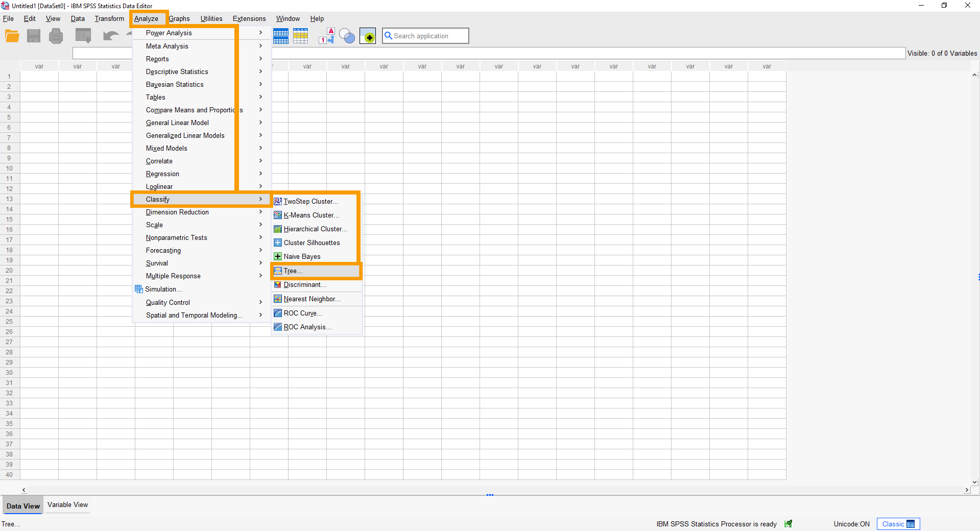Image resolution: width=980 pixels, height=531 pixels.
Task: Click the Tree submenu icon
Action: 278,271
